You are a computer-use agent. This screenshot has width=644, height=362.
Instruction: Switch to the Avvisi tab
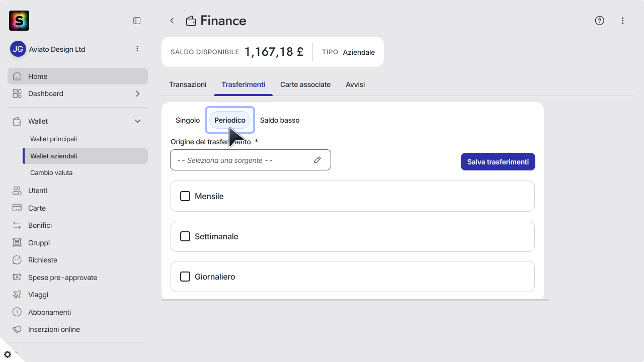pos(355,84)
